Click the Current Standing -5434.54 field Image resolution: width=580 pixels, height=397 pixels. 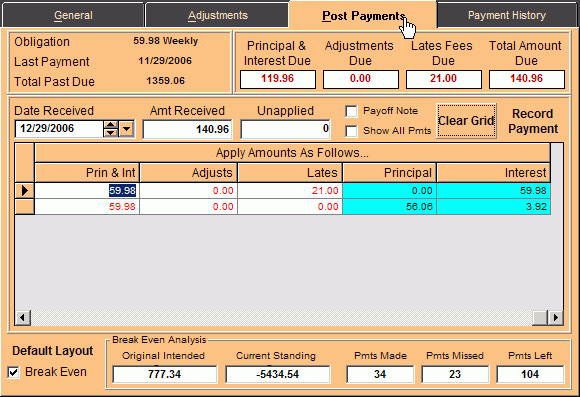pos(278,374)
